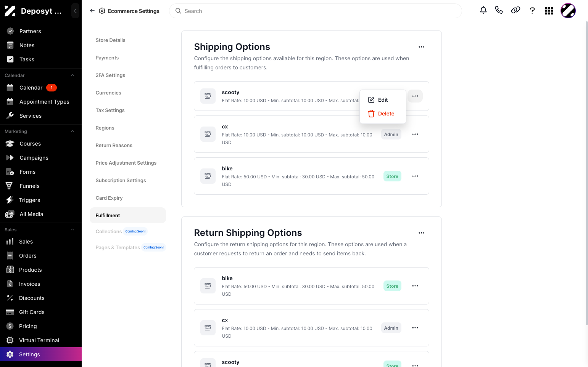Close the scooty shipping option ellipsis menu
The image size is (588, 367).
point(415,96)
